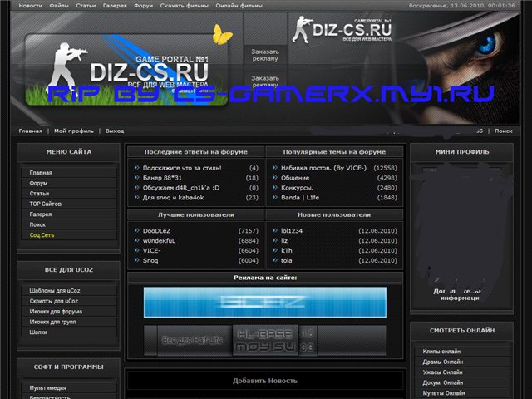Open forum topic Подскажите что за стиль!
The height and width of the screenshot is (399, 532).
(182, 168)
